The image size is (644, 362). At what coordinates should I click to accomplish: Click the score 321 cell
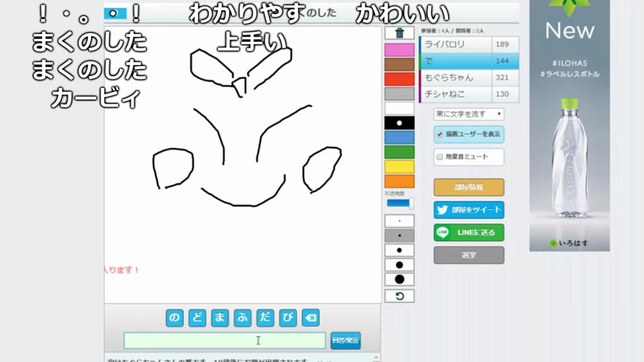(x=505, y=78)
